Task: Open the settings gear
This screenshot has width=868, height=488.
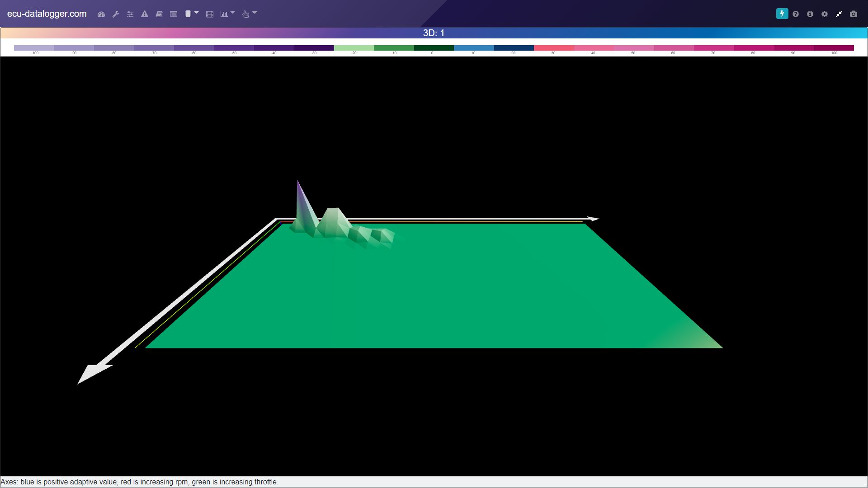Action: (825, 14)
